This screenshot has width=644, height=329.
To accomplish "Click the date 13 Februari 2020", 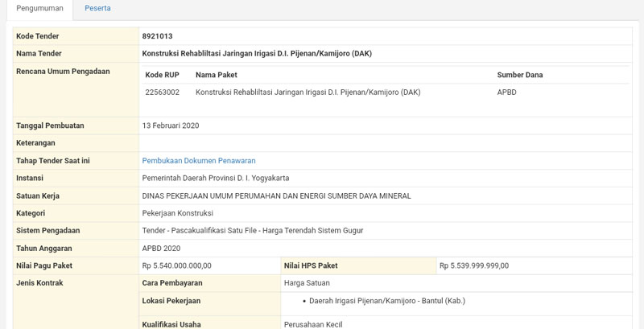I will click(x=171, y=125).
